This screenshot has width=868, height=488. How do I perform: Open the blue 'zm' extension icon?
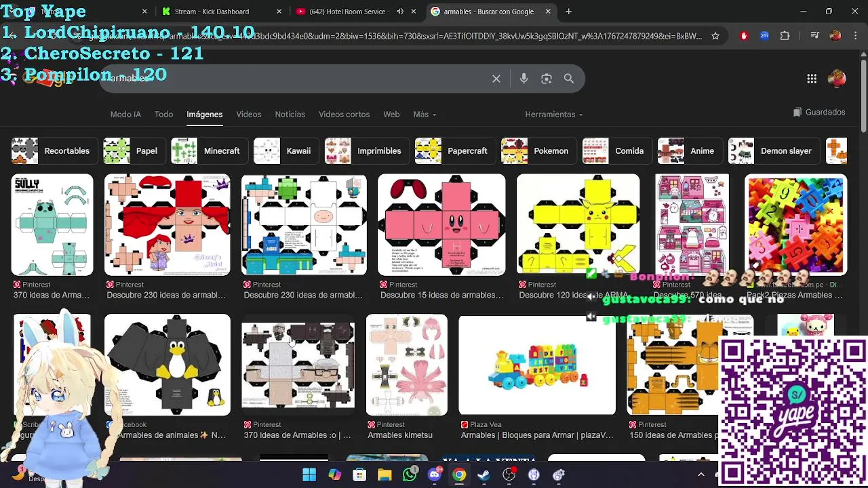[764, 36]
